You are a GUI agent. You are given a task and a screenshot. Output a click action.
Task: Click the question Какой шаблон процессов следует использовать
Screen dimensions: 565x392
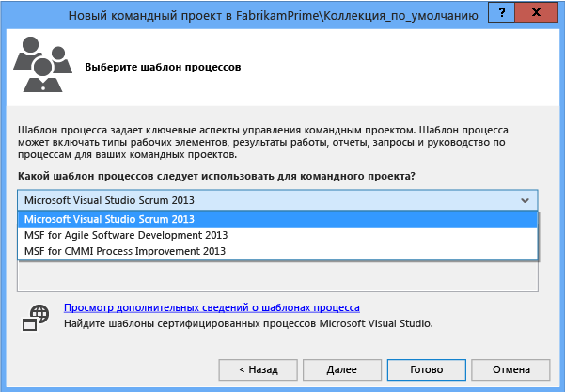(x=216, y=176)
